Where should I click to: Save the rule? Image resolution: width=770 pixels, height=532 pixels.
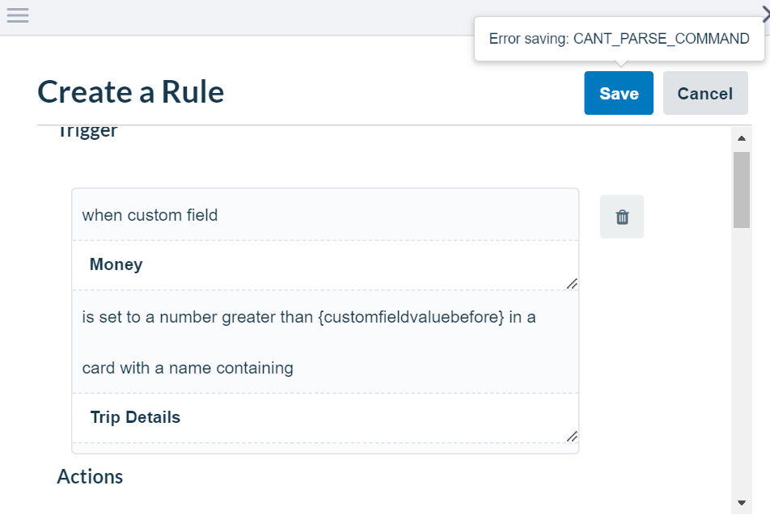pyautogui.click(x=619, y=93)
